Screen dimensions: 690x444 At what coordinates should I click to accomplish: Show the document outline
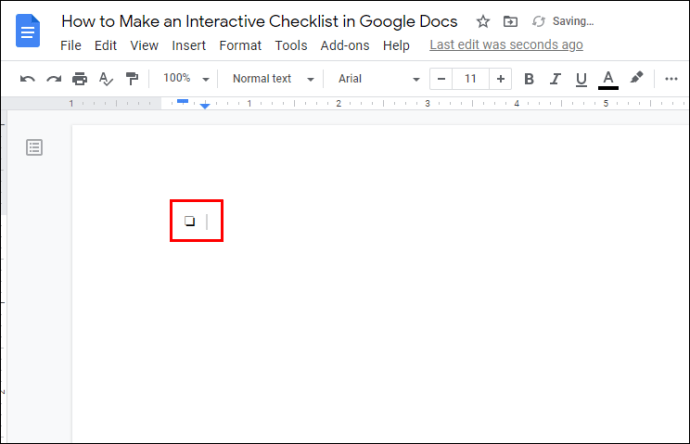pos(34,147)
